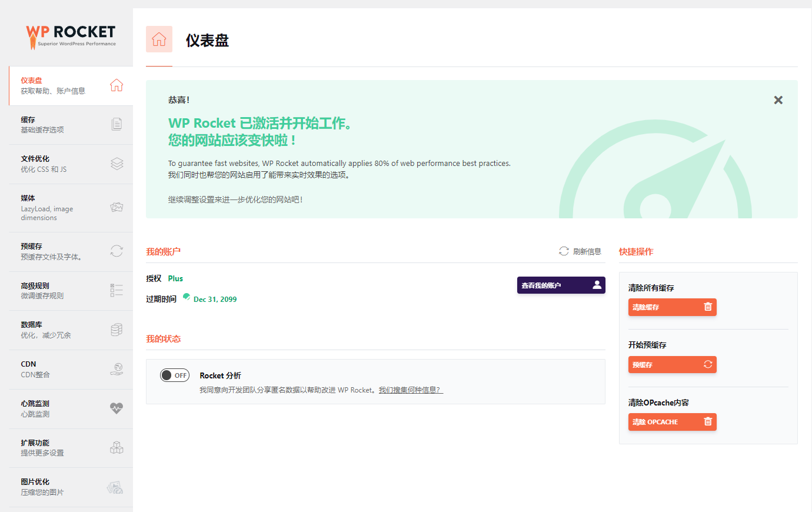Click the 我的账户 section heading

[x=164, y=251]
